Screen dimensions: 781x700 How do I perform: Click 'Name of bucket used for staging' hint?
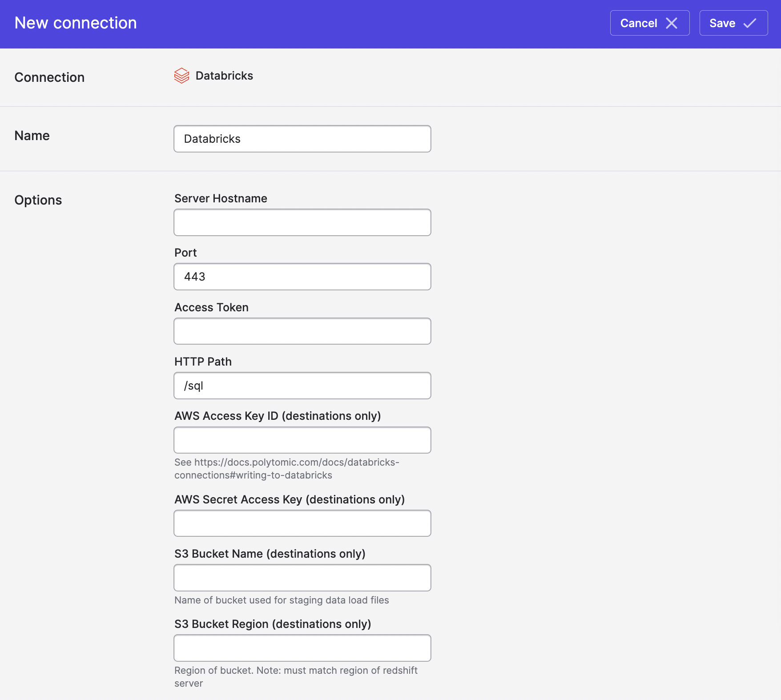click(282, 600)
